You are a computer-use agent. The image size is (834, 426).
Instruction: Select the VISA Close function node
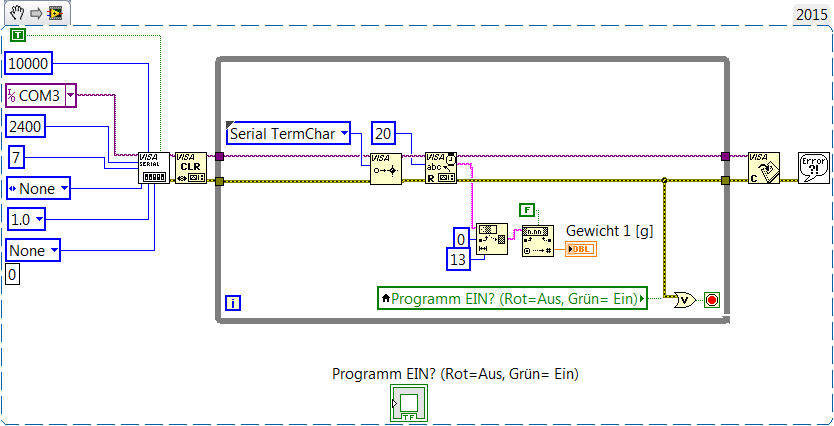pyautogui.click(x=764, y=168)
